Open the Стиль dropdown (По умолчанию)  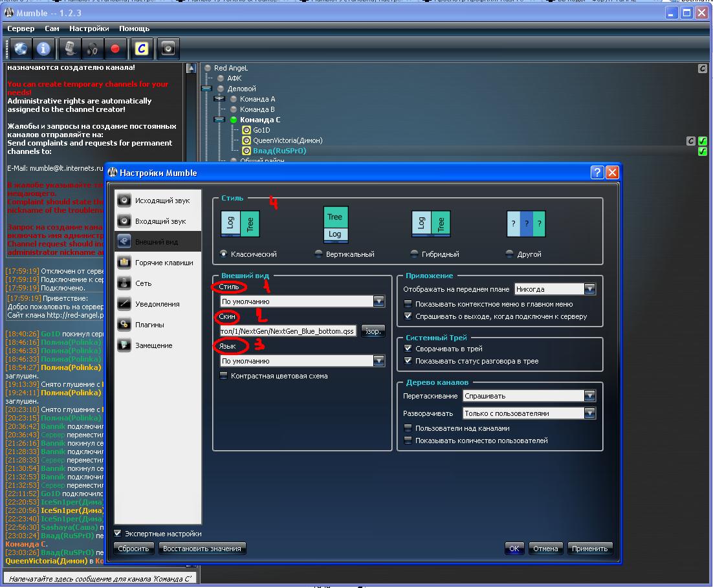[x=302, y=301]
